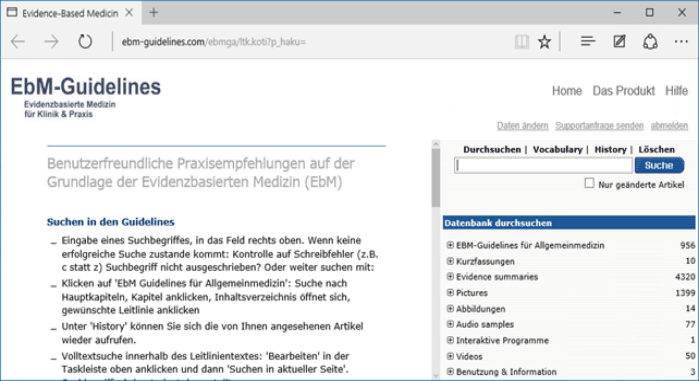Expand the Interaktive Programme node
This screenshot has height=381, width=699.
point(450,340)
